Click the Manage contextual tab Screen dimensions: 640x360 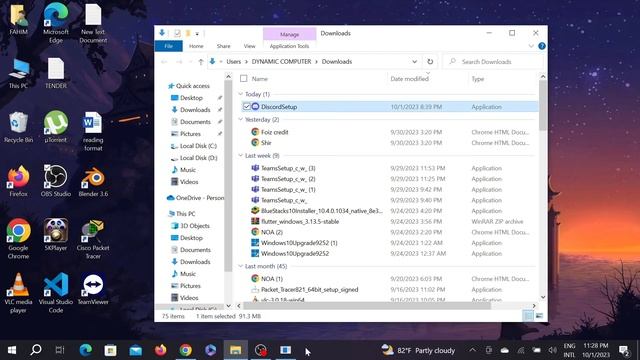click(x=289, y=34)
